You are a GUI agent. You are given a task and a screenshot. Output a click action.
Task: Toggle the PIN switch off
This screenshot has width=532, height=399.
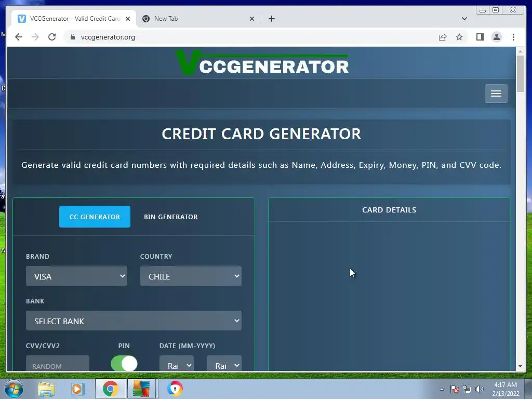click(124, 364)
